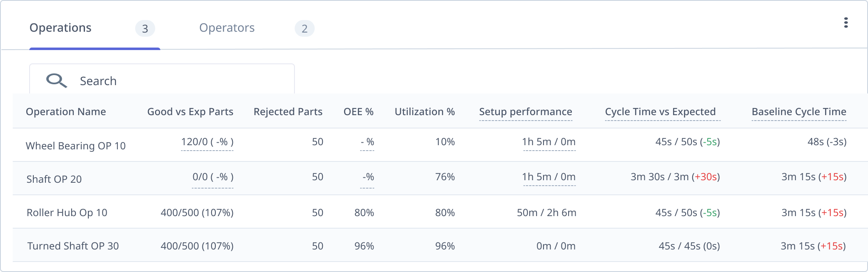
Task: Click the Setup performance column header
Action: 526,112
